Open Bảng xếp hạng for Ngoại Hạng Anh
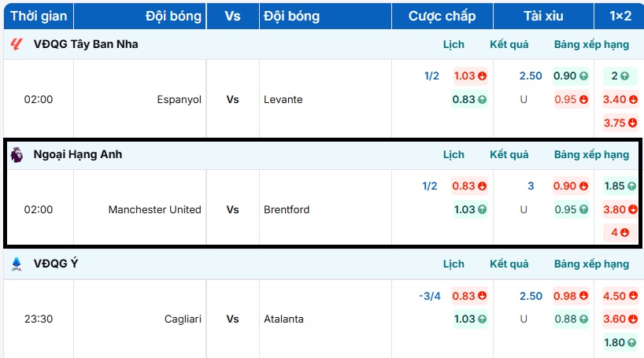Image resolution: width=644 pixels, height=358 pixels. pos(591,155)
